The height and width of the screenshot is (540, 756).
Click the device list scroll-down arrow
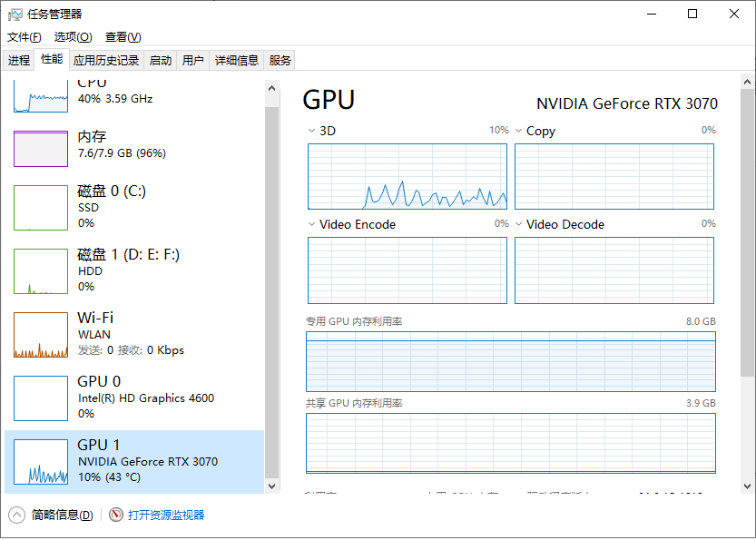271,486
